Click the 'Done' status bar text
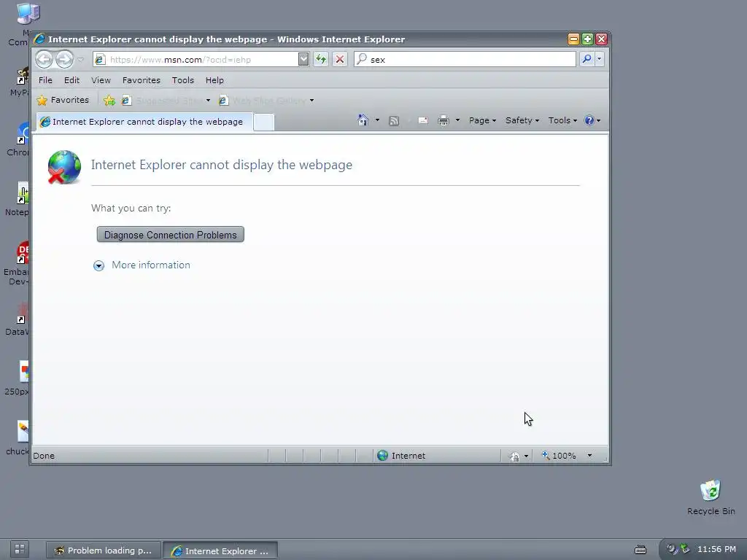Viewport: 747px width, 560px height. tap(44, 456)
